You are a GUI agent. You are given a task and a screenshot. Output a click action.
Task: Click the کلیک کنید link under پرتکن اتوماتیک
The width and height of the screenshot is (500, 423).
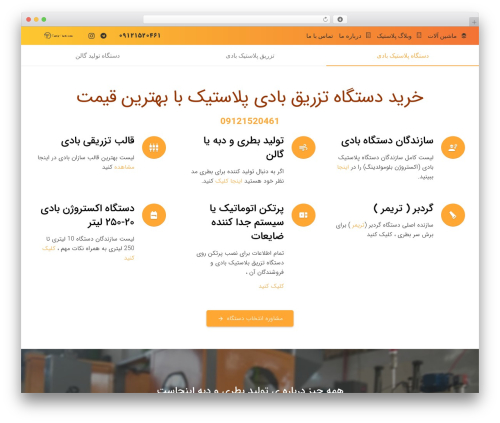coord(271,286)
